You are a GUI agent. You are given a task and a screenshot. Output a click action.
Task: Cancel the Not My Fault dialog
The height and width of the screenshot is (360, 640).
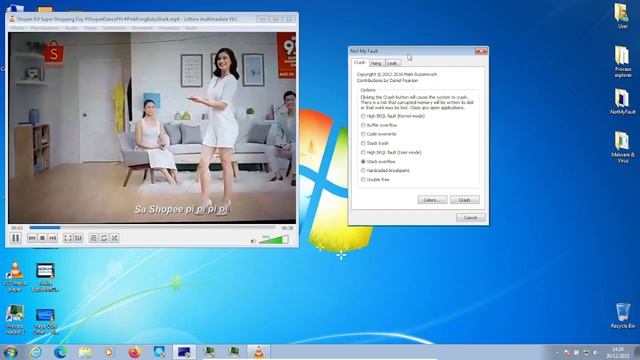point(471,218)
